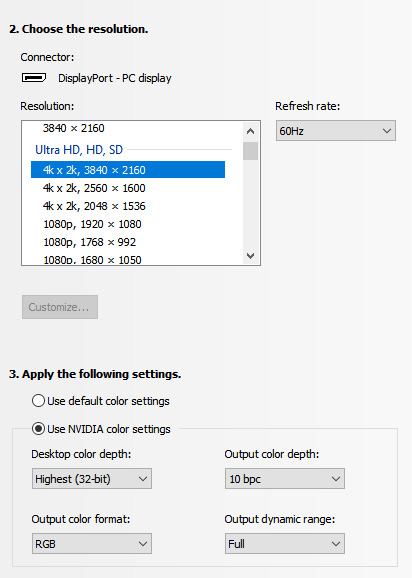Click the resolution list scroll up arrow

pyautogui.click(x=250, y=131)
